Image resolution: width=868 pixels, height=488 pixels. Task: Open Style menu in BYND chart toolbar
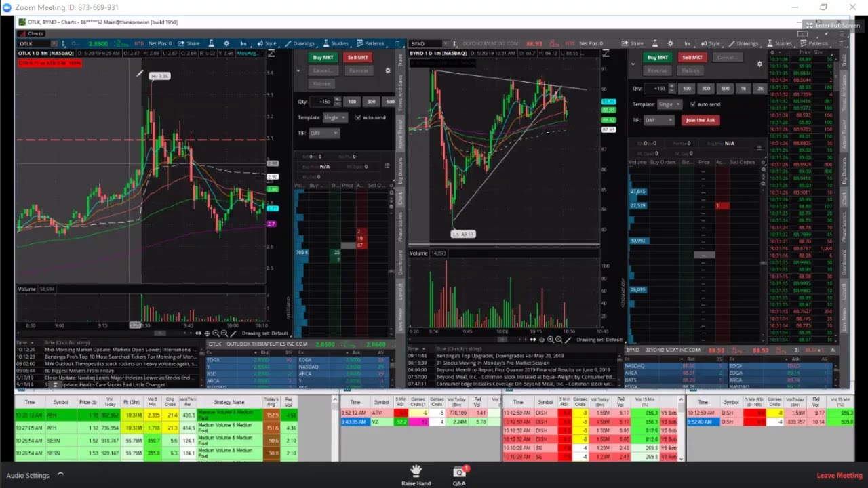tap(711, 43)
